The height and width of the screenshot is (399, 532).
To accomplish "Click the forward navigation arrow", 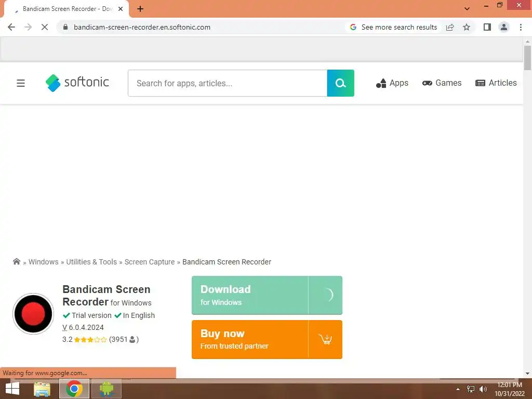I will (x=28, y=27).
